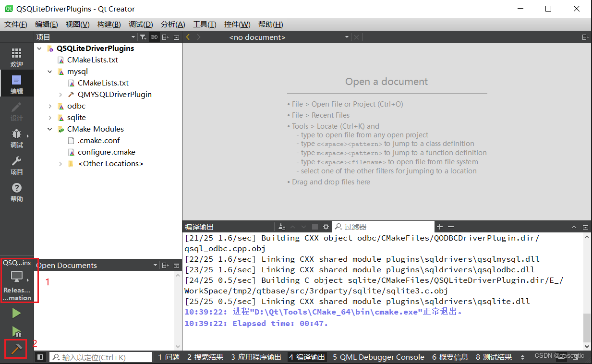
Task: Select configure.cmake in CMake Modules
Action: coord(106,152)
